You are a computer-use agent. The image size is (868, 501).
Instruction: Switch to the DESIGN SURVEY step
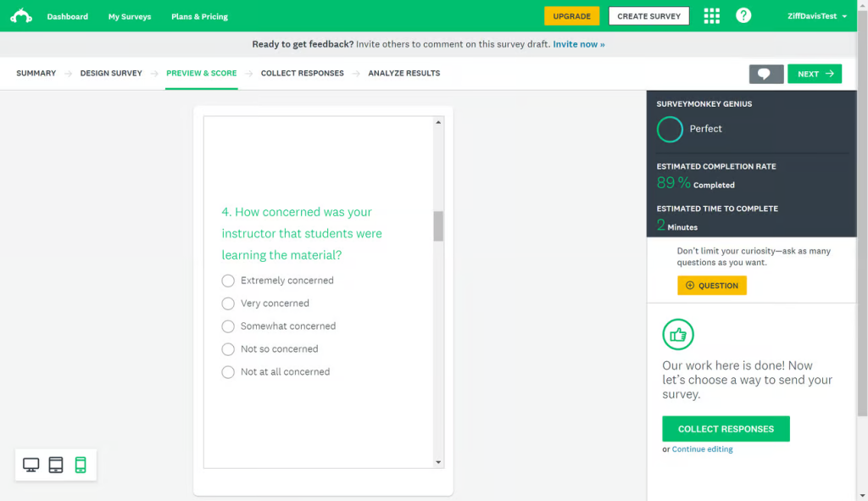click(x=111, y=73)
